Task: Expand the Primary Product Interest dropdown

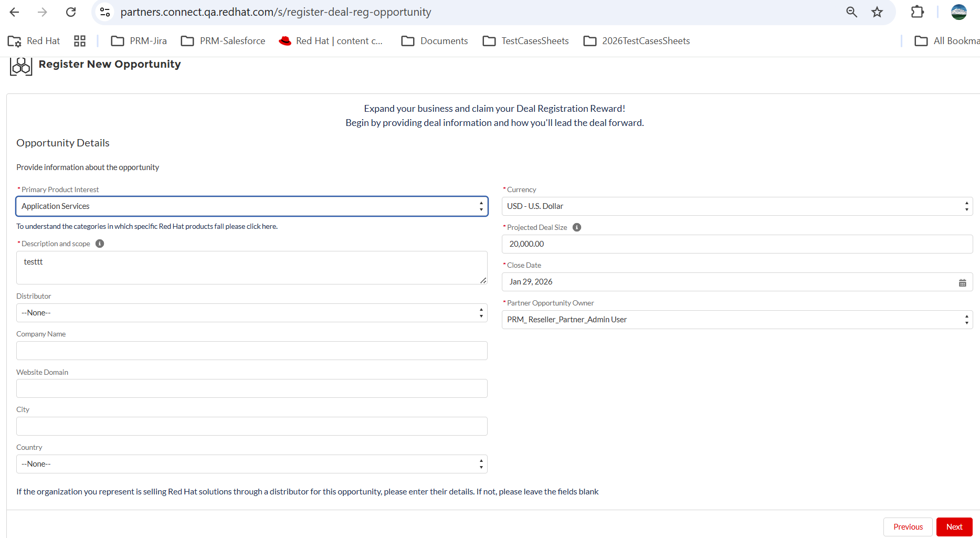Action: [252, 206]
